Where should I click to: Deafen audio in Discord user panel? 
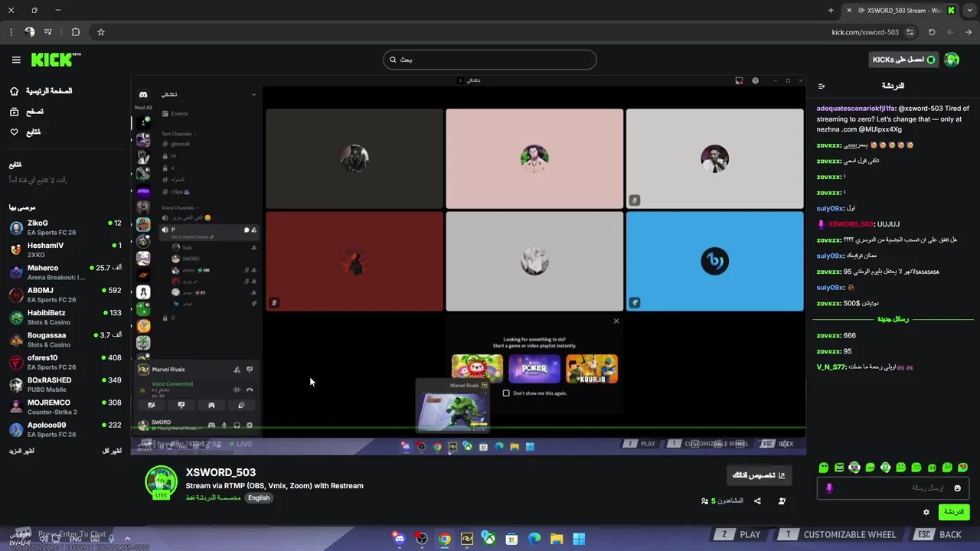coord(237,425)
